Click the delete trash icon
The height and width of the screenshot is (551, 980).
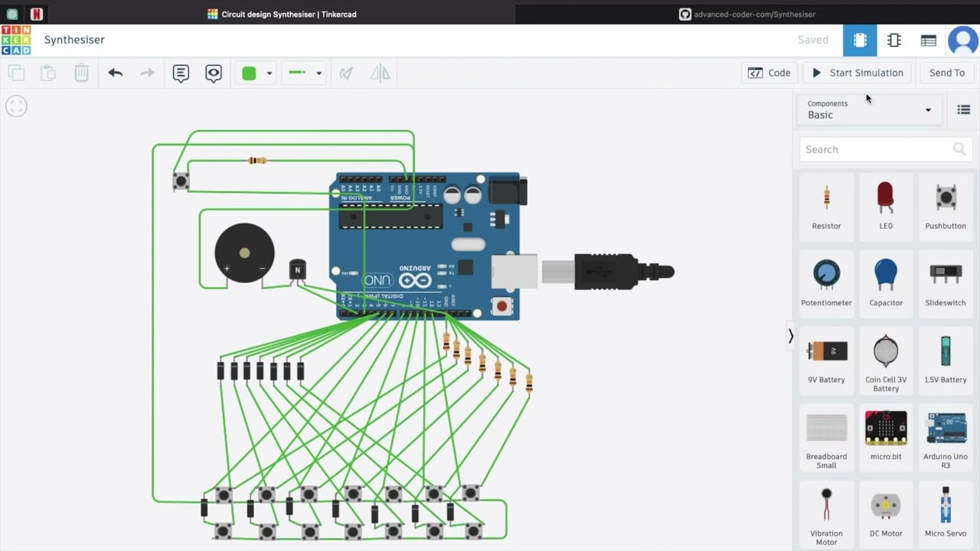81,73
